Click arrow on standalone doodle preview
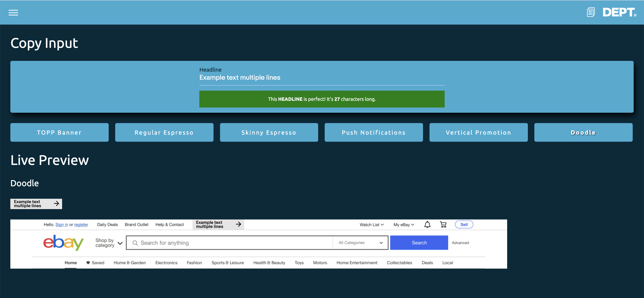This screenshot has width=644, height=298. 57,204
